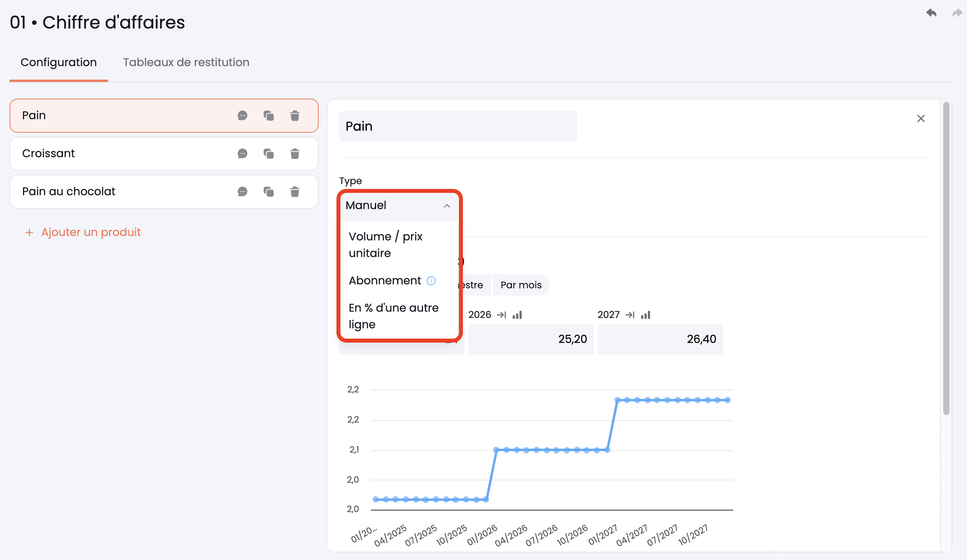Image resolution: width=967 pixels, height=560 pixels.
Task: Click the 2026 bar chart icon
Action: pos(517,315)
